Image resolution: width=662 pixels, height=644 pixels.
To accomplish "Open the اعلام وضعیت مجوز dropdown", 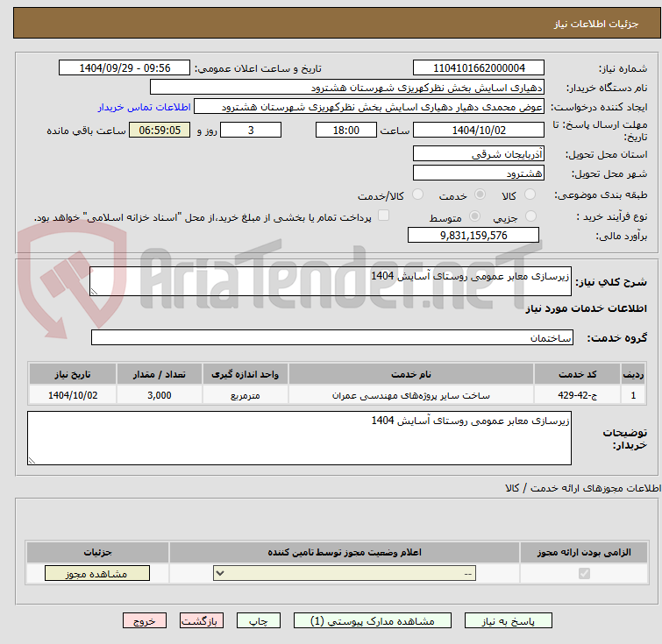I will [x=345, y=574].
